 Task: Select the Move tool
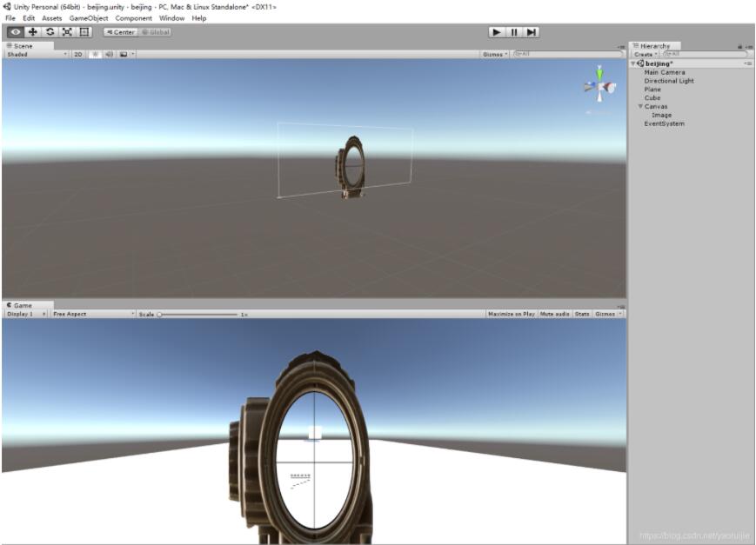pyautogui.click(x=33, y=32)
